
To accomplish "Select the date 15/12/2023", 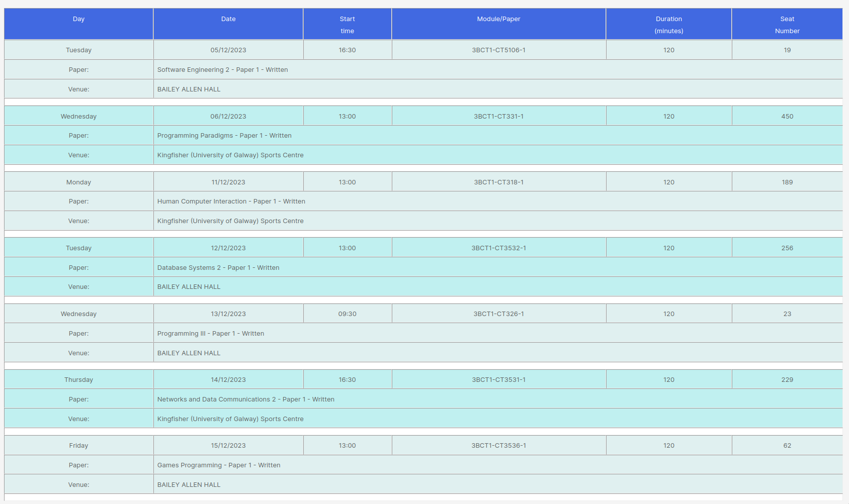I will (x=228, y=446).
